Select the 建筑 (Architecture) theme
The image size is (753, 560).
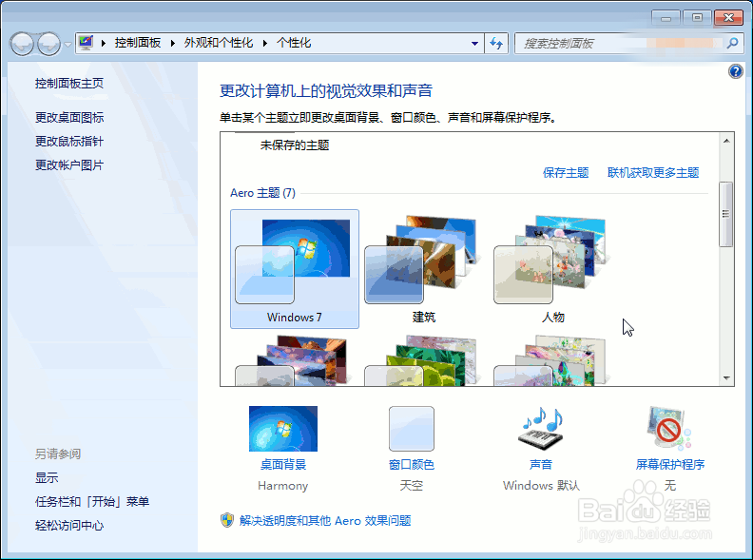424,269
